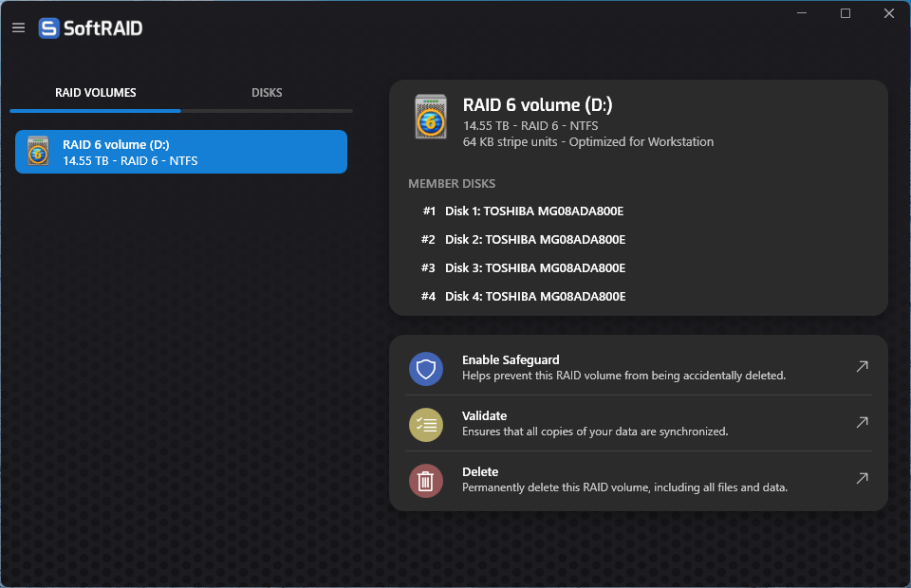
Task: Click the Enable Safeguard shield icon
Action: tap(426, 369)
